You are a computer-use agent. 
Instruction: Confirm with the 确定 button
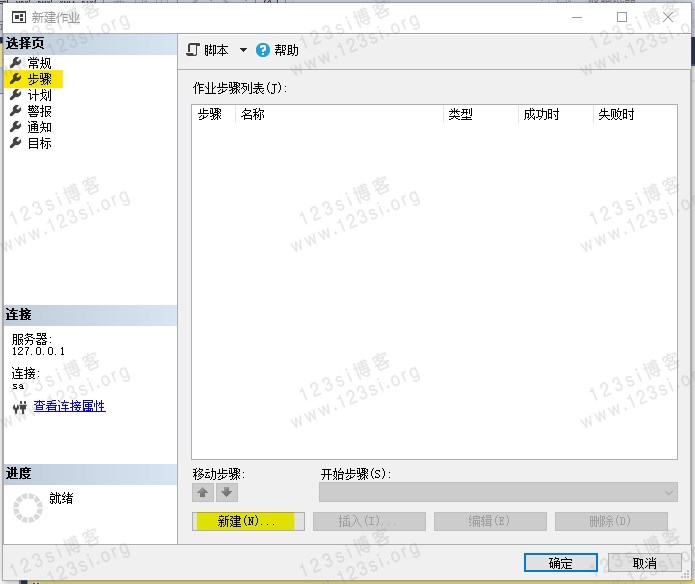click(x=561, y=563)
